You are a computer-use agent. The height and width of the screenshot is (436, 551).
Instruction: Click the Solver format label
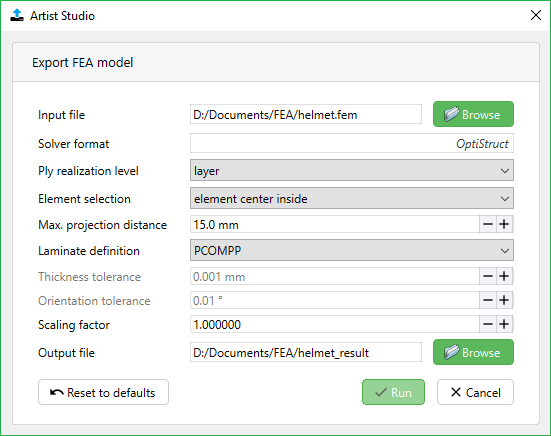pyautogui.click(x=73, y=144)
